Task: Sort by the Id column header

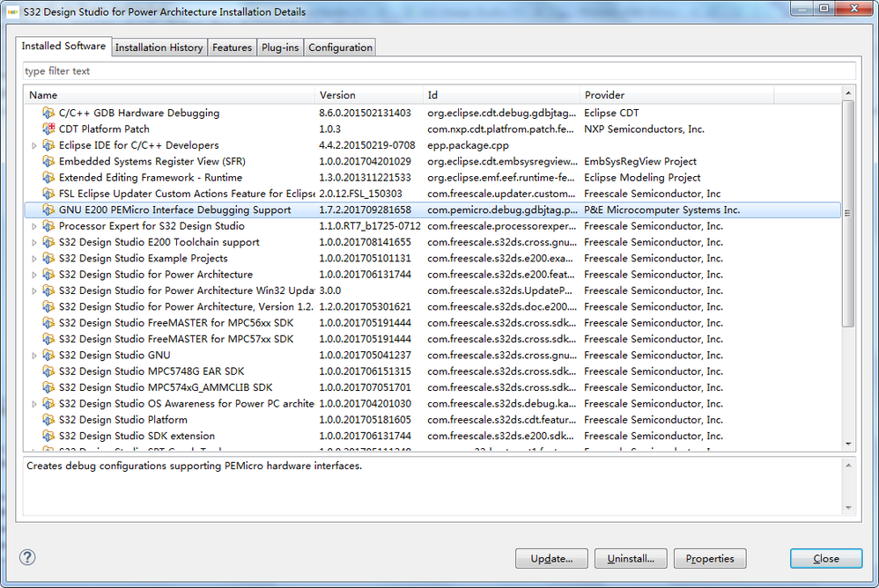Action: tap(501, 95)
